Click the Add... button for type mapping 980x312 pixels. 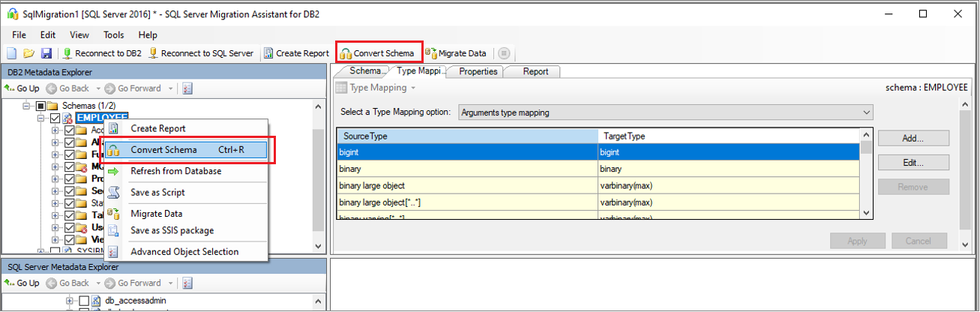coord(913,138)
